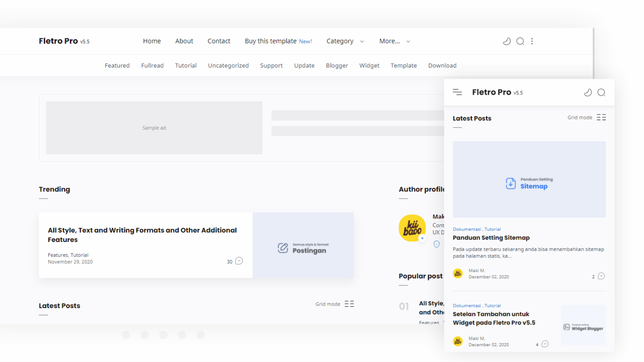Switch mobile Latest Posts to Grid mode
The width and height of the screenshot is (644, 362).
pyautogui.click(x=601, y=117)
